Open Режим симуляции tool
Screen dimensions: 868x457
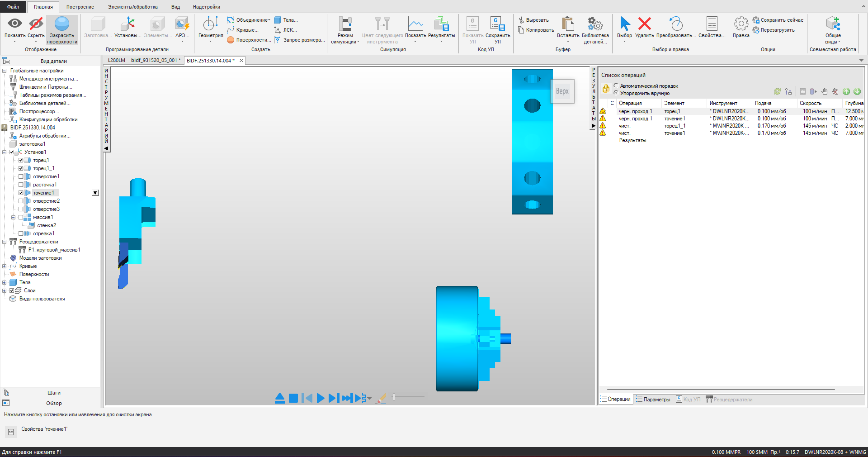(345, 24)
